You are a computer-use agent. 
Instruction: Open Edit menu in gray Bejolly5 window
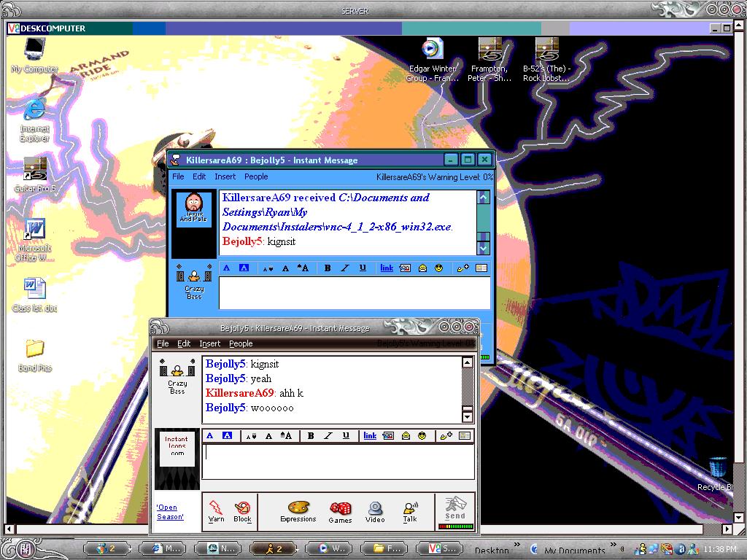(x=184, y=343)
